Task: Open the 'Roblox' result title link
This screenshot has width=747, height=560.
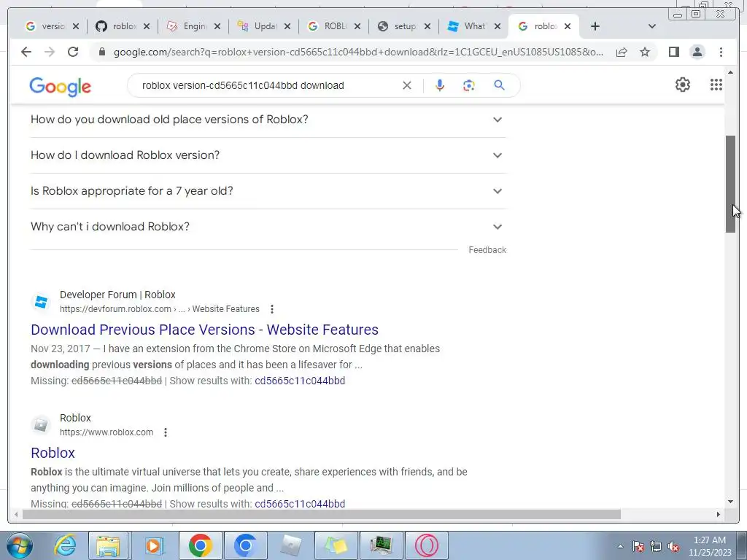Action: coord(53,453)
